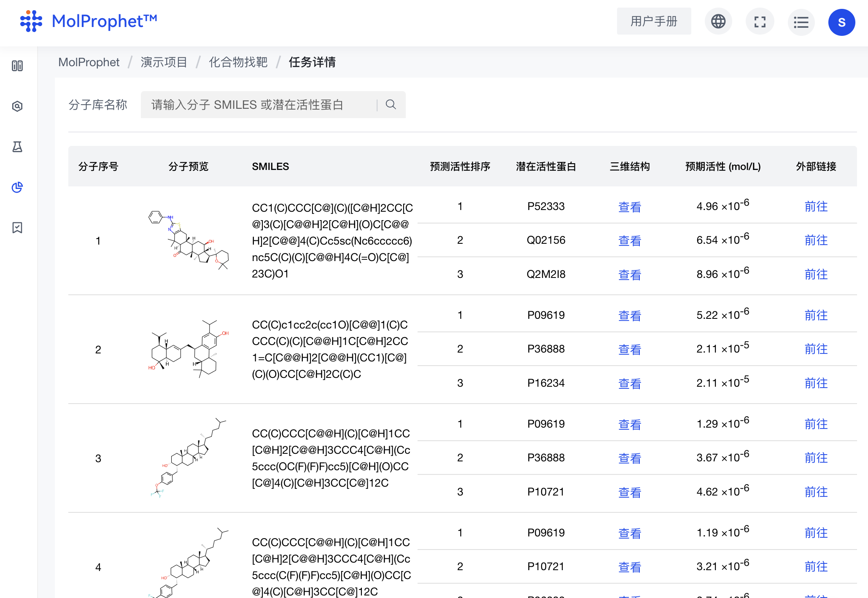Open the list menu icon
868x598 pixels.
[x=801, y=22]
